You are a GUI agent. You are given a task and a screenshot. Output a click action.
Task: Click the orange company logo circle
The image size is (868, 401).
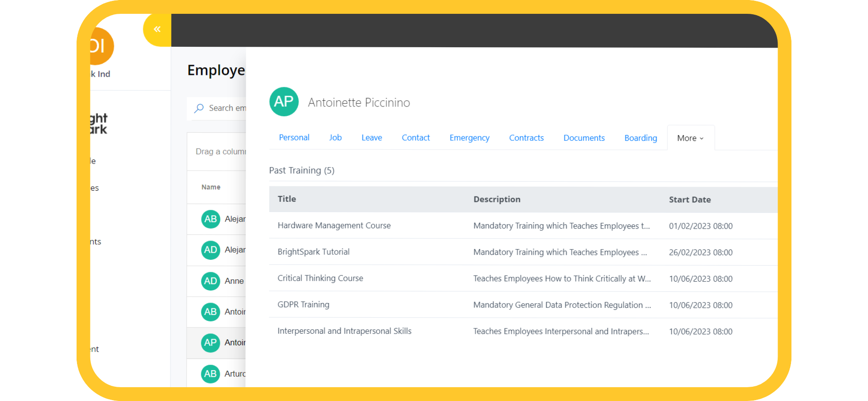[101, 46]
